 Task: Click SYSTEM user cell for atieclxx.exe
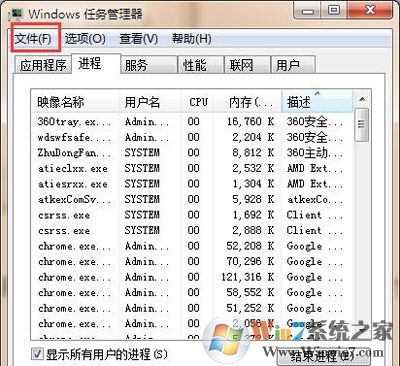click(x=142, y=168)
